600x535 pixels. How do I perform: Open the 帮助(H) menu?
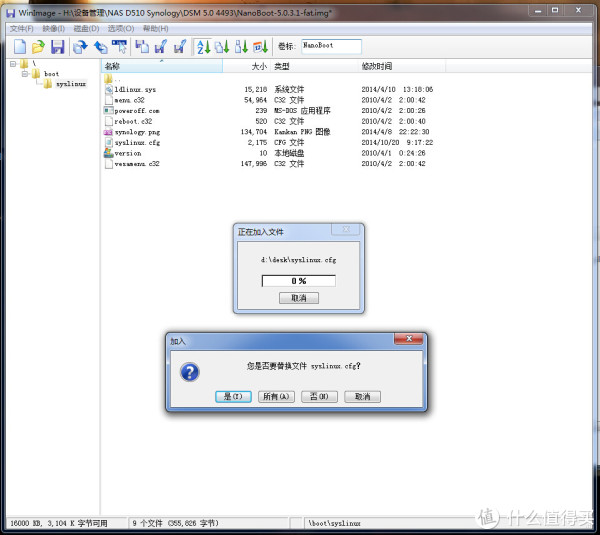(x=155, y=28)
